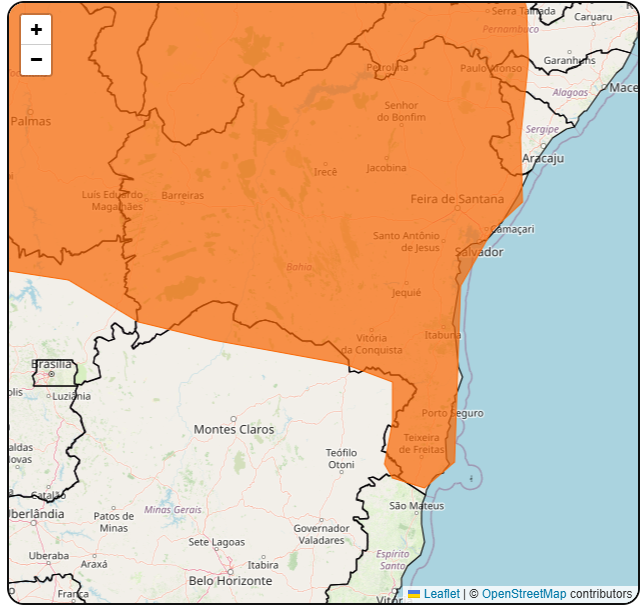Select the Jequié city label
642x610 pixels.
pyautogui.click(x=406, y=292)
